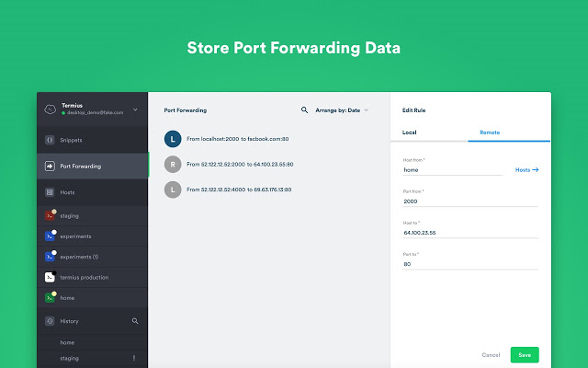Click warning icon beside staging history
The width and height of the screenshot is (588, 368).
coord(134,358)
